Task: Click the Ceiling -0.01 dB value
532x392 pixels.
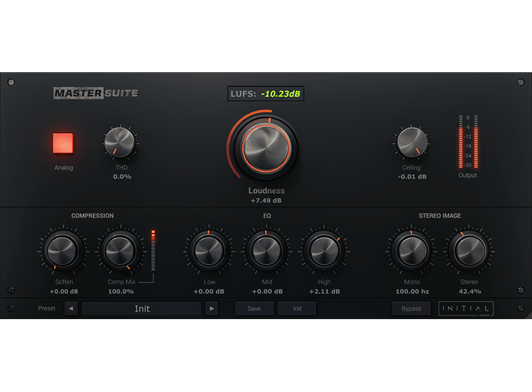Action: 412,177
